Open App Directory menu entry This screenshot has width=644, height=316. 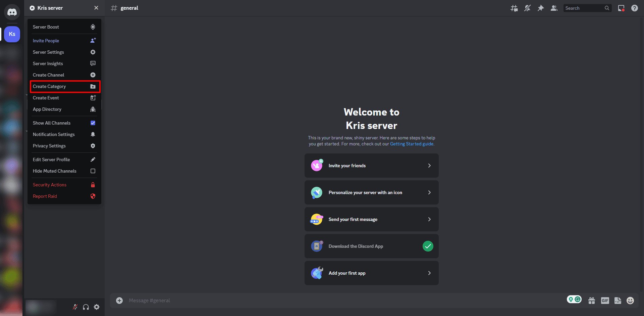point(64,109)
